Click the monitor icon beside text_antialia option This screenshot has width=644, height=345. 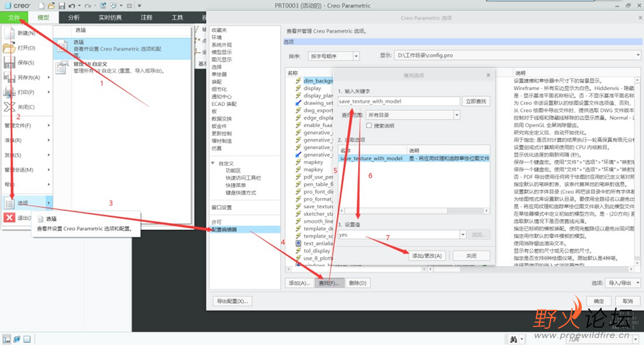298,243
